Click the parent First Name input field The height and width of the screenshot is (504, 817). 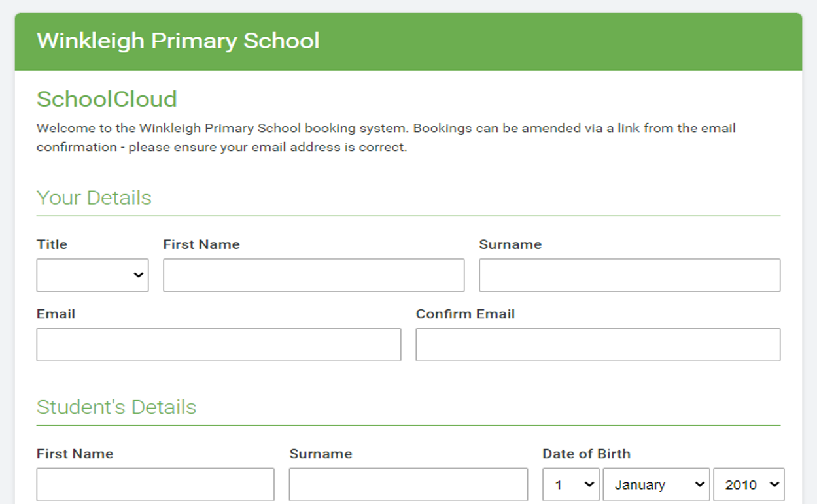pos(313,275)
